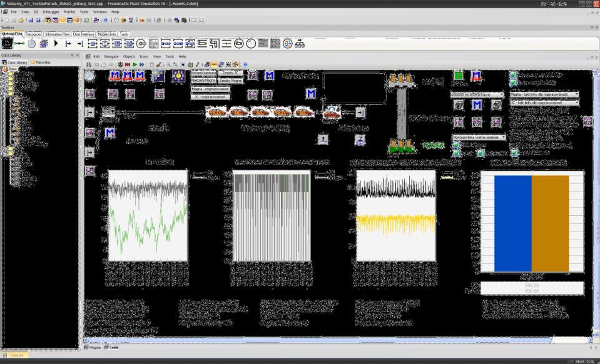600x364 pixels.
Task: Open the yellow sun ShiftCalendar object in the model
Action: [x=178, y=76]
